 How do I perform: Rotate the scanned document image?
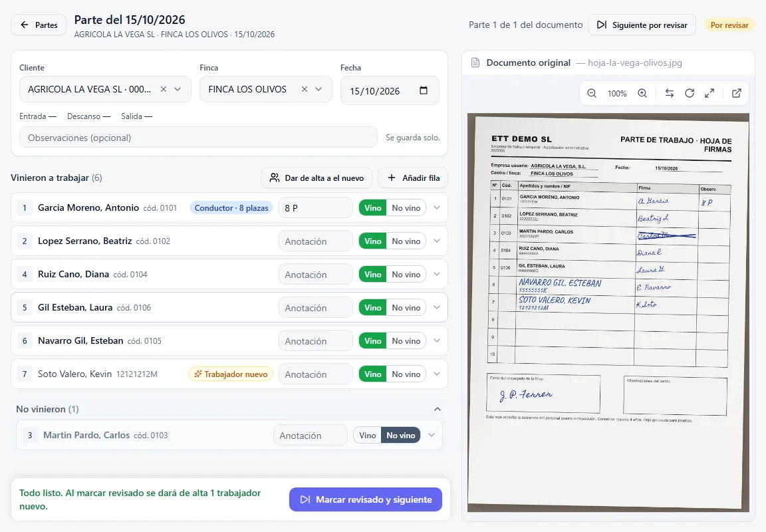point(690,93)
